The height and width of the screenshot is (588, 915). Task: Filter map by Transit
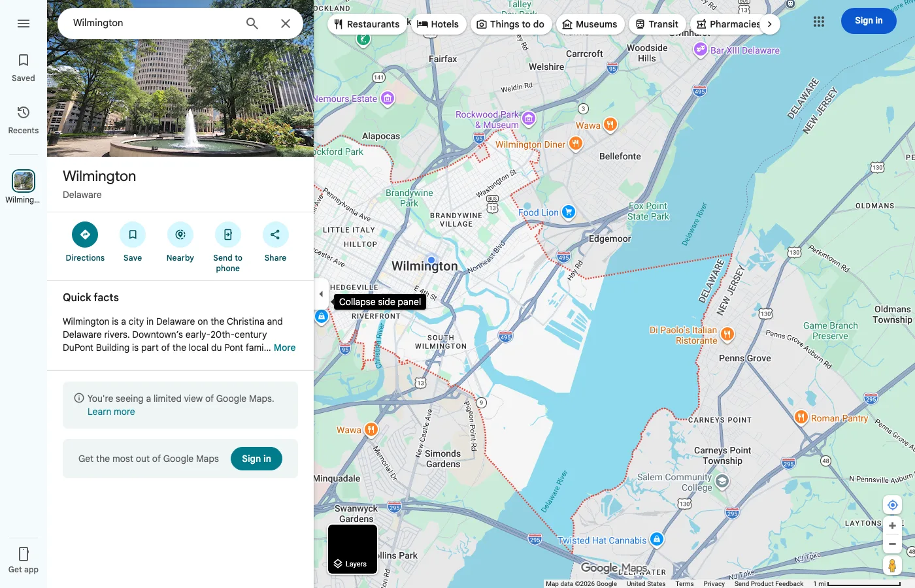click(x=657, y=24)
